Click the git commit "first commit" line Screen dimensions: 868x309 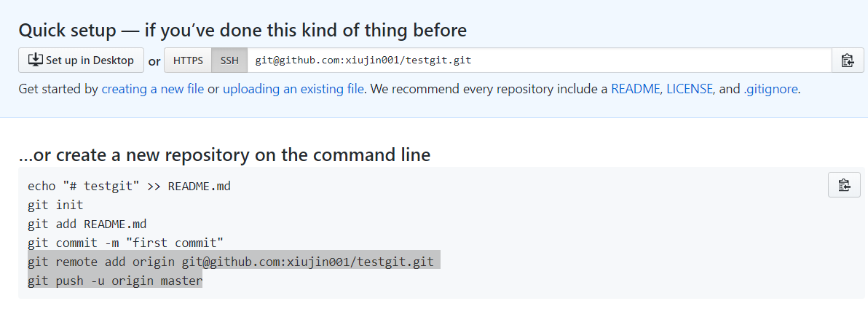pyautogui.click(x=125, y=243)
